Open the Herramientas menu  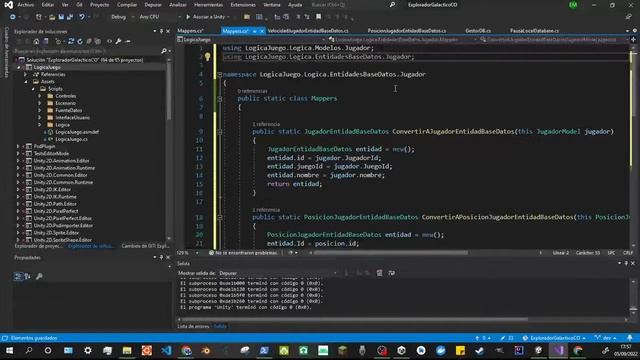click(x=208, y=5)
